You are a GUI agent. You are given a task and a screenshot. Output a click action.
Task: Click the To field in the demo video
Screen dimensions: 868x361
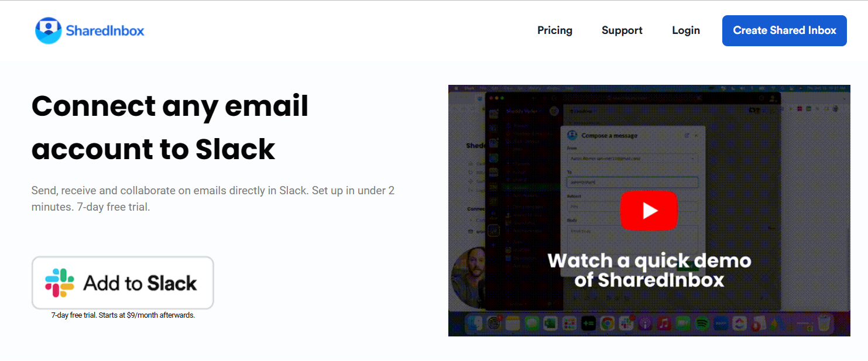pyautogui.click(x=632, y=182)
